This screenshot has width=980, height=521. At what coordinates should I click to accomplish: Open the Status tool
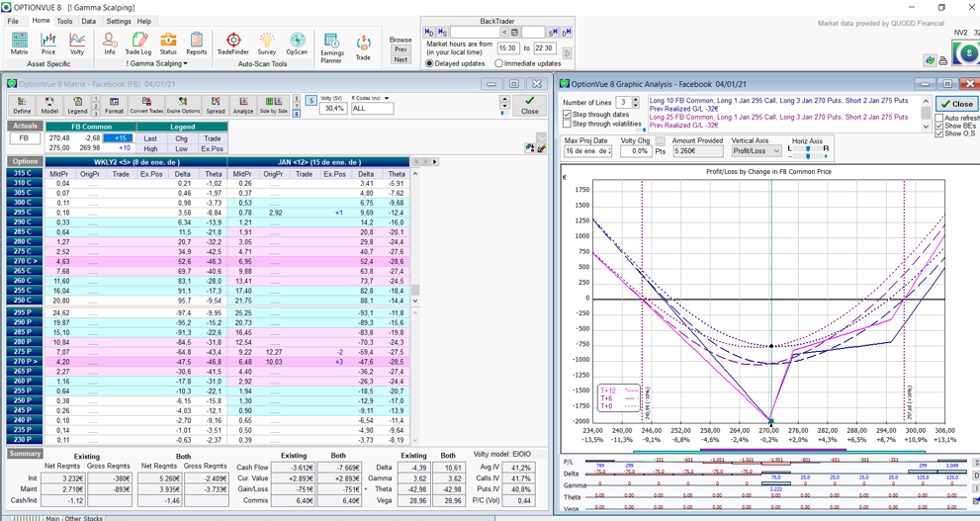point(168,43)
